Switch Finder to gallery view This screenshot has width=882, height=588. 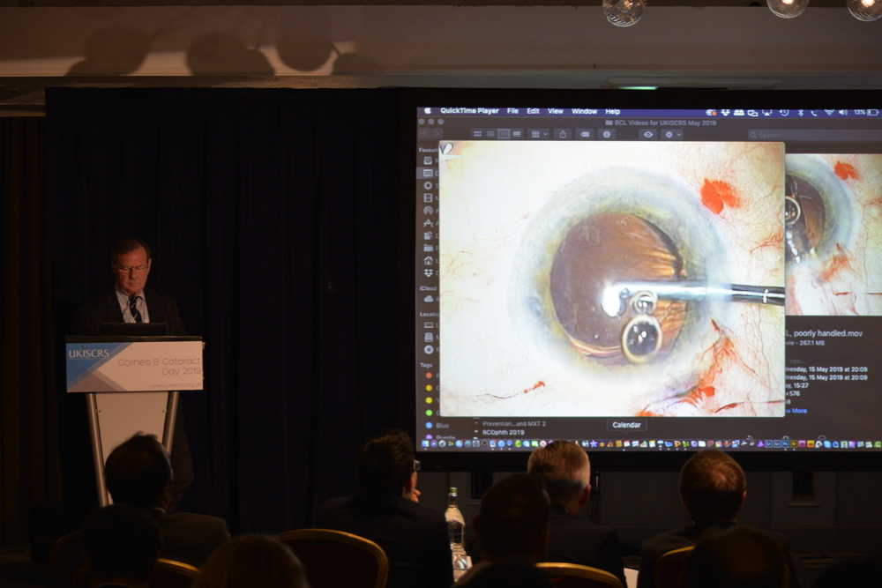517,134
